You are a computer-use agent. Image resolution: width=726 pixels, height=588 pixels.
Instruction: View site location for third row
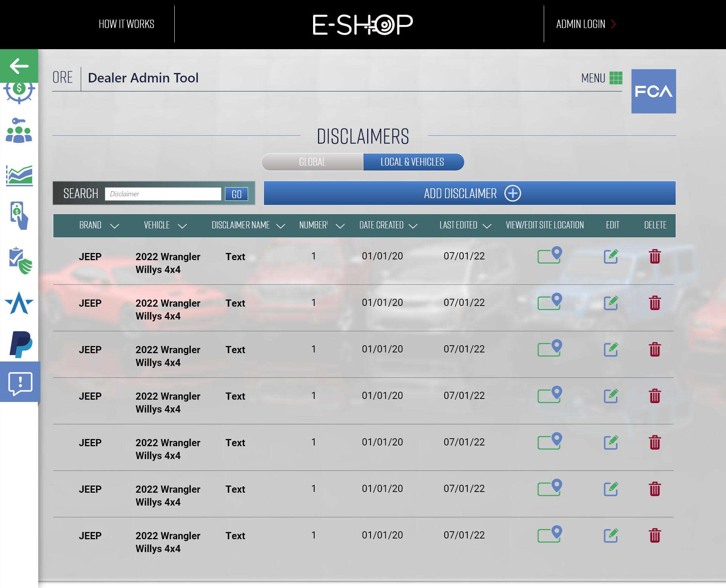pos(550,348)
